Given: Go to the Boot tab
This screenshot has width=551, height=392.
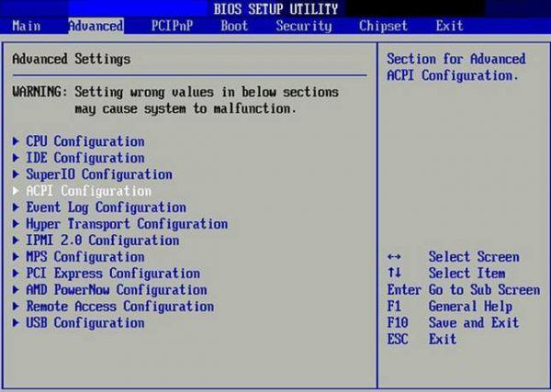Looking at the screenshot, I should tap(234, 26).
